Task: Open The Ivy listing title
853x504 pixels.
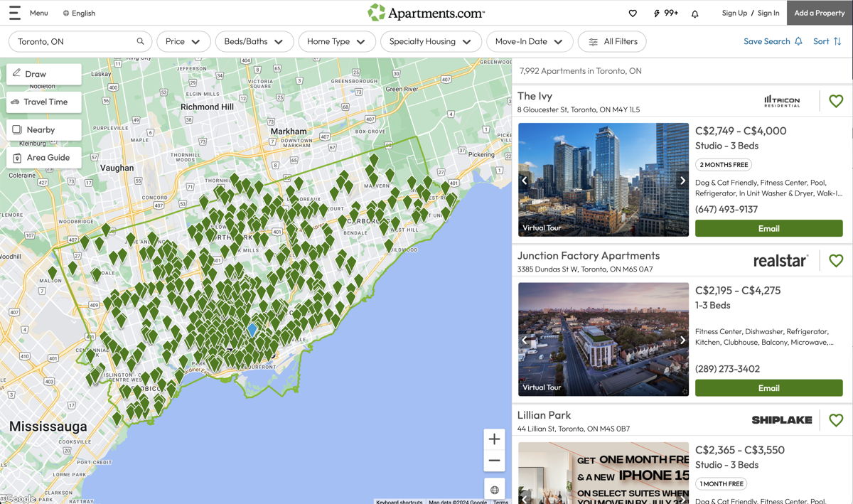Action: [x=535, y=96]
